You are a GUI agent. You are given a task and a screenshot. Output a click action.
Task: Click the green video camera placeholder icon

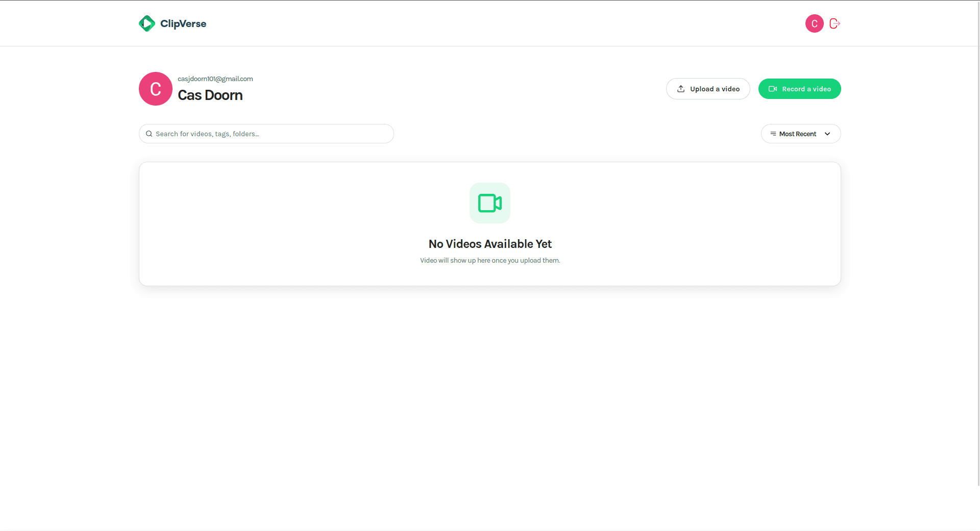tap(490, 203)
